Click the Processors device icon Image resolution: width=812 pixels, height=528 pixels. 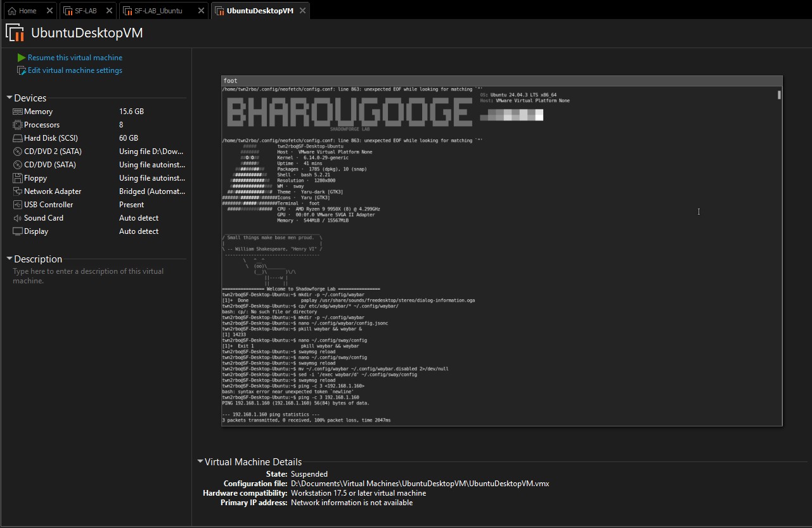18,125
